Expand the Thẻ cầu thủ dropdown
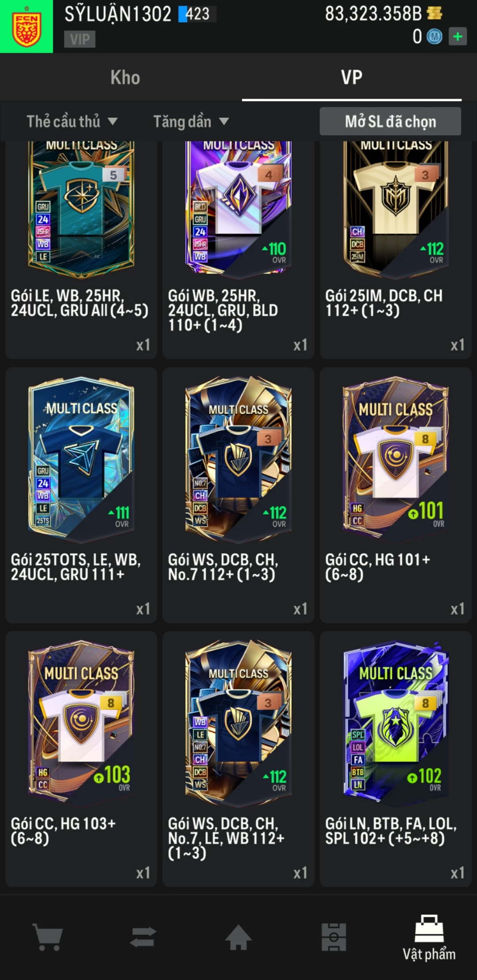The height and width of the screenshot is (980, 477). [72, 121]
